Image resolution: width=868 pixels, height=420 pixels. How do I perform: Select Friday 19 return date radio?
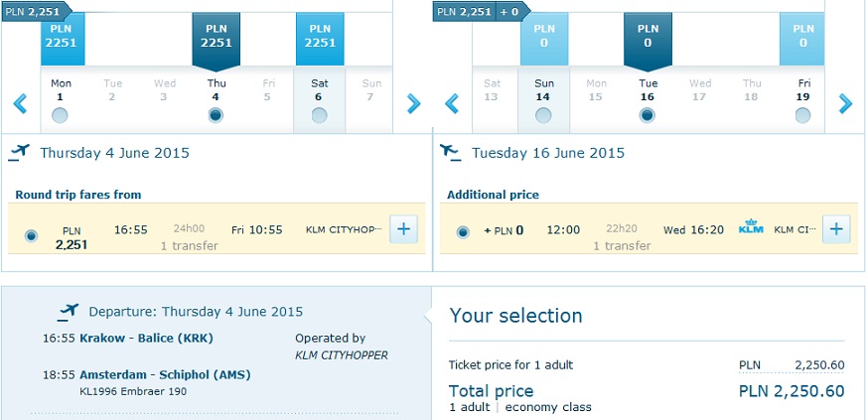(x=802, y=115)
